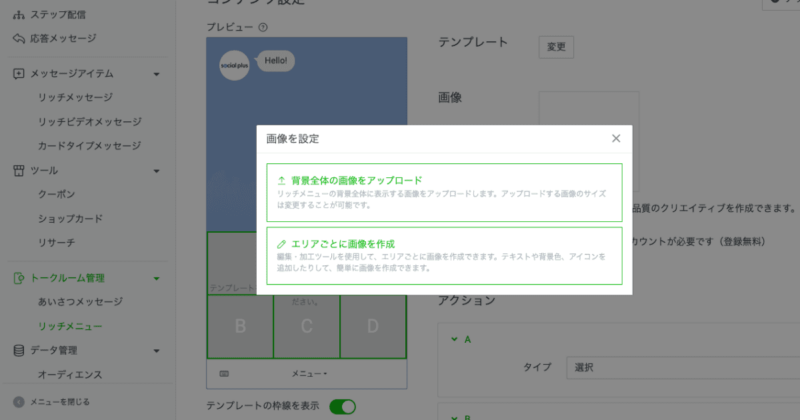This screenshot has height=420, width=800.
Task: Open カードタイプメッセージ in sidebar
Action: (x=89, y=146)
